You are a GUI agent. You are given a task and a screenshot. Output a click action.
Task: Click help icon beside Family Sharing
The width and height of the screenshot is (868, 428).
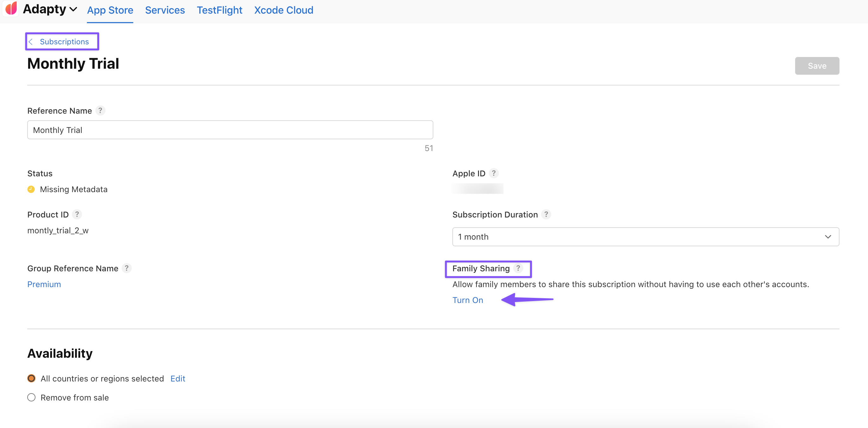coord(518,268)
